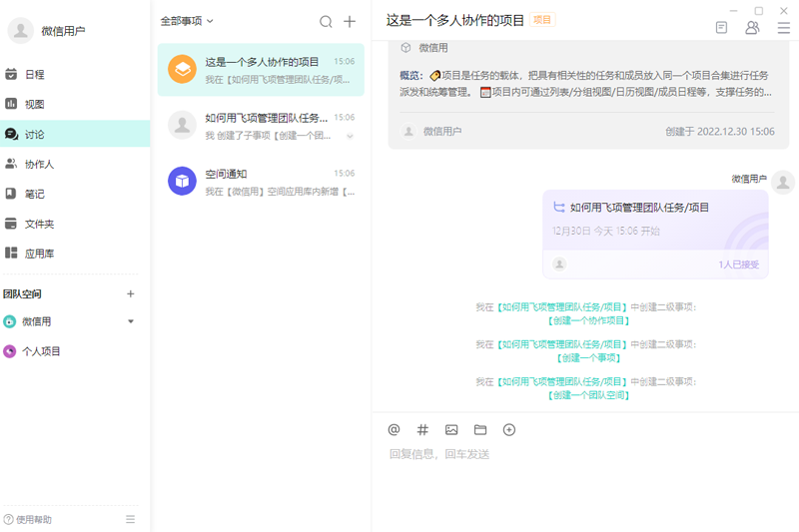The image size is (799, 532).
Task: Open the members icon in header
Action: (x=752, y=28)
